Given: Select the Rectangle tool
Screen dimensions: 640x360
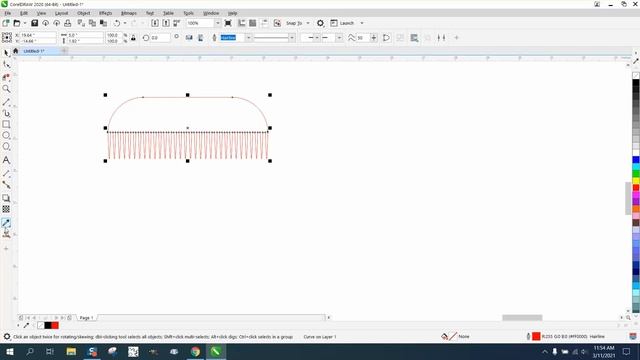Looking at the screenshot, I should coord(6,124).
